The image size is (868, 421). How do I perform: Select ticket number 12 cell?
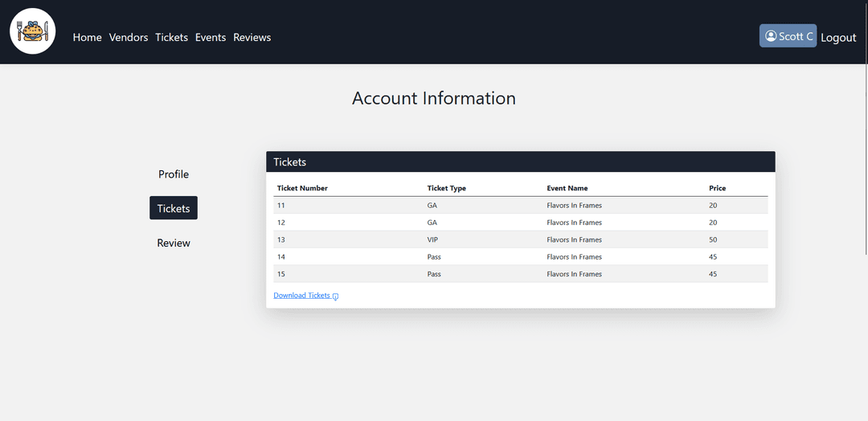348,223
